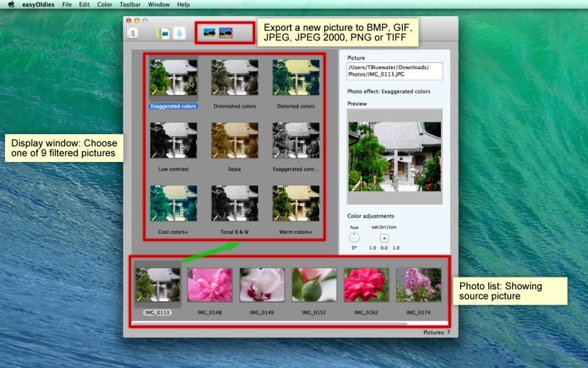The height and width of the screenshot is (368, 588).
Task: Click the Picture file path field
Action: click(x=395, y=71)
